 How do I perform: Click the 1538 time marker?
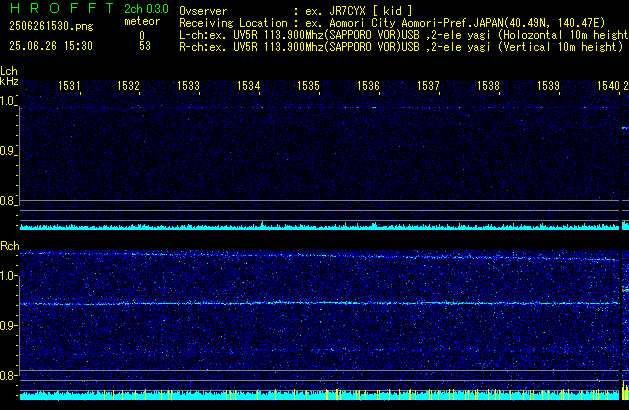tap(488, 86)
